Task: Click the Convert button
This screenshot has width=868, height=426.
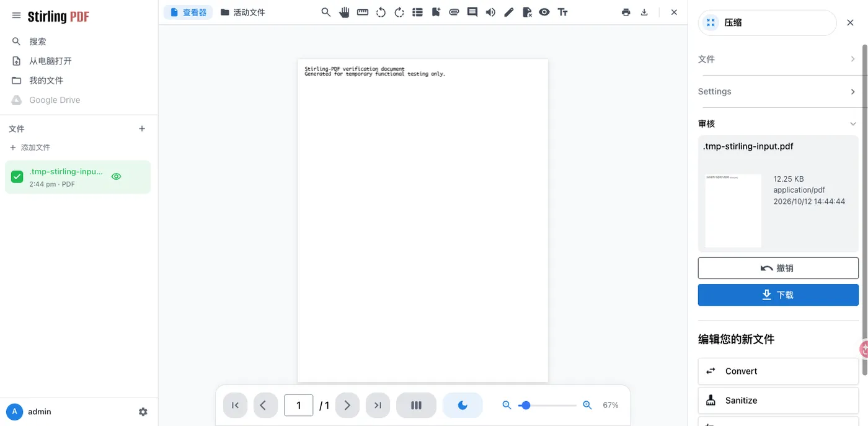Action: pyautogui.click(x=778, y=371)
